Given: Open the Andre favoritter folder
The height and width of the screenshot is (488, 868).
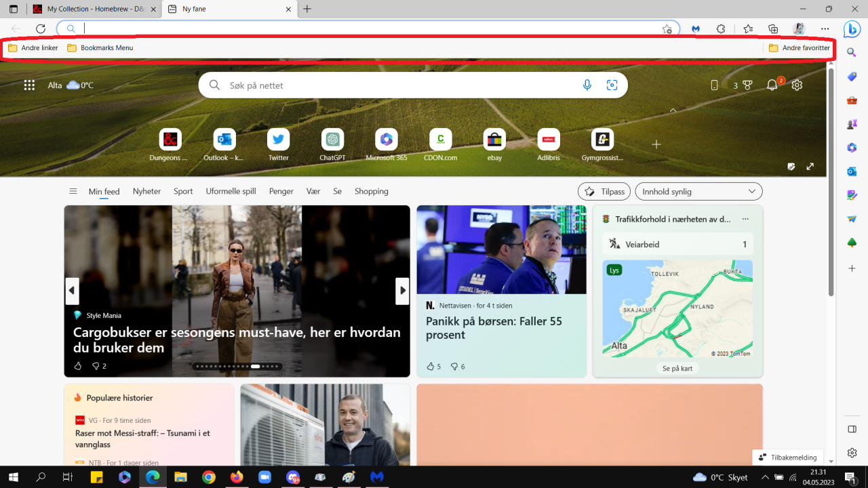Looking at the screenshot, I should coord(799,48).
